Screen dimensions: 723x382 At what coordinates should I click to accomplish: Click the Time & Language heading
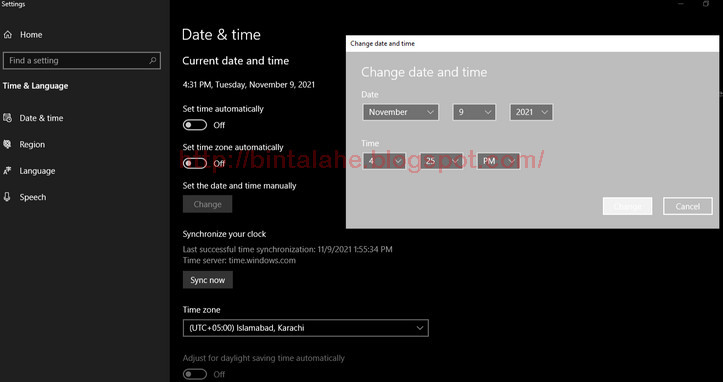click(x=36, y=86)
